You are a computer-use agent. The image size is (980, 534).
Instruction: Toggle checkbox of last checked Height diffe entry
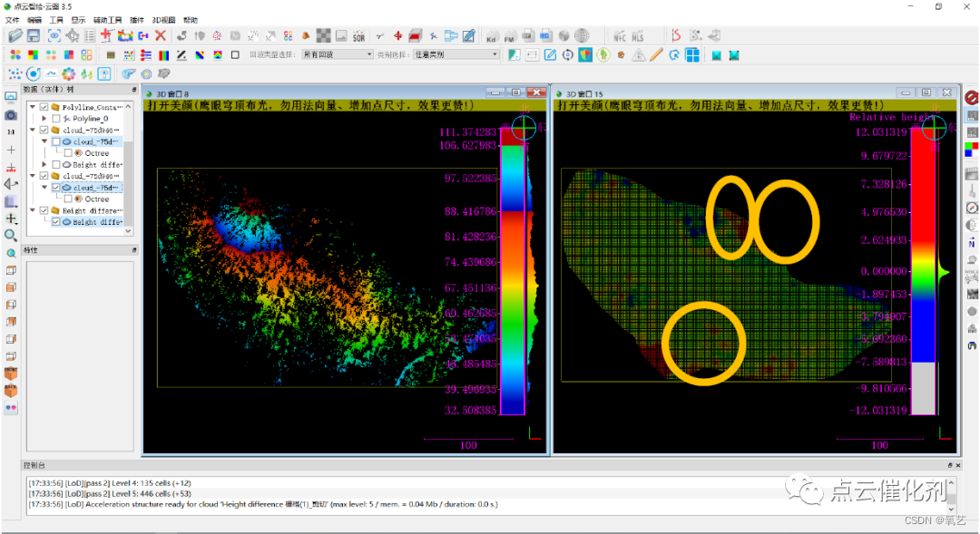[x=55, y=222]
